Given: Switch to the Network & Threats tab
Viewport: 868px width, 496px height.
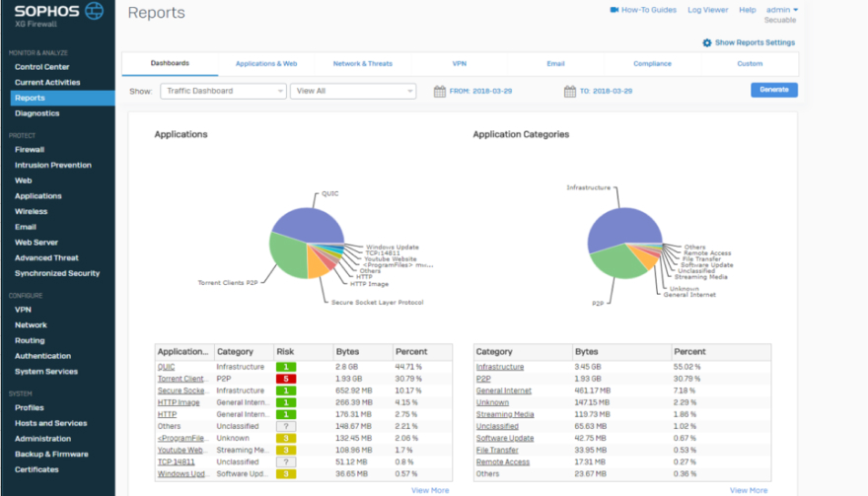Looking at the screenshot, I should (x=362, y=64).
